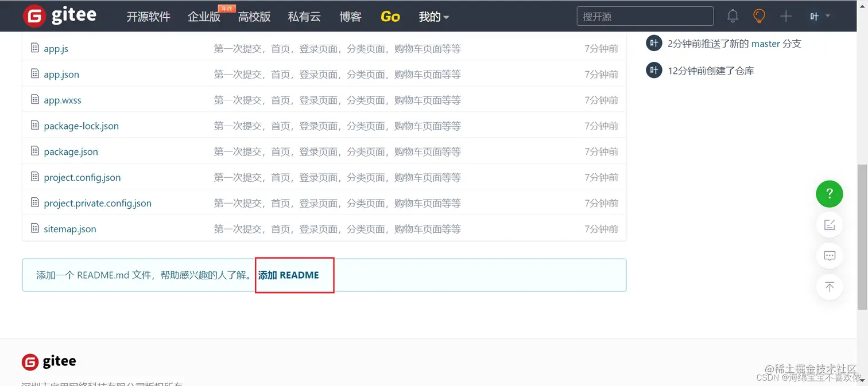Click the feedback edit floating icon
Screen dimensions: 868x386
[x=830, y=225]
